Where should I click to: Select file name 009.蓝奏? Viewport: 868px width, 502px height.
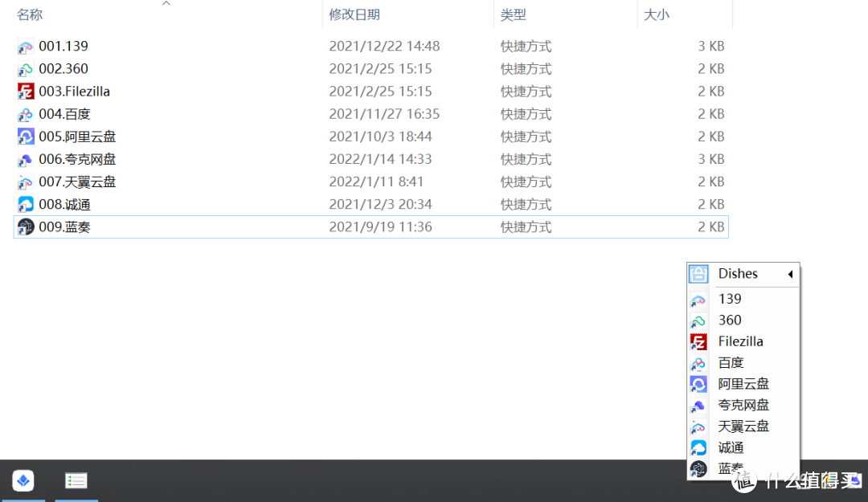64,227
